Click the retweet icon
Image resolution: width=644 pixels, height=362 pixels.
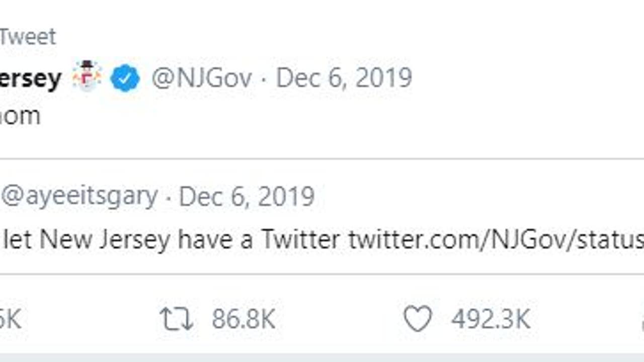tap(176, 319)
